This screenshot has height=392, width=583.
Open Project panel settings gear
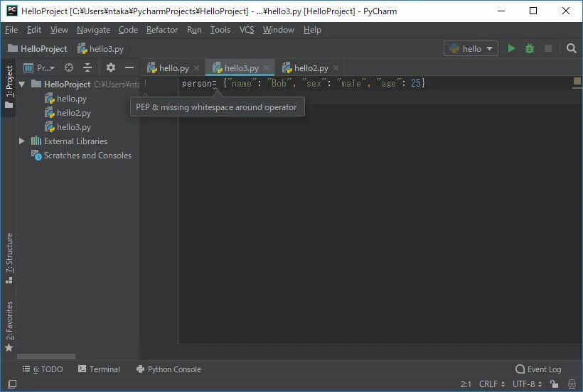pos(110,67)
